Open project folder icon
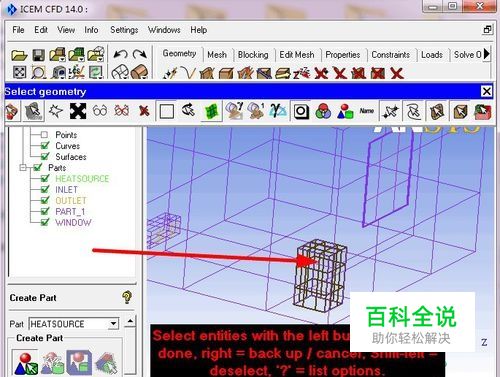 (19, 55)
